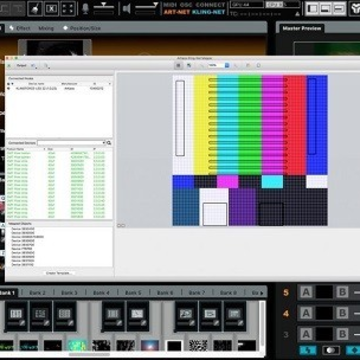Click the green icon at mapper toolbar left

point(9,66)
